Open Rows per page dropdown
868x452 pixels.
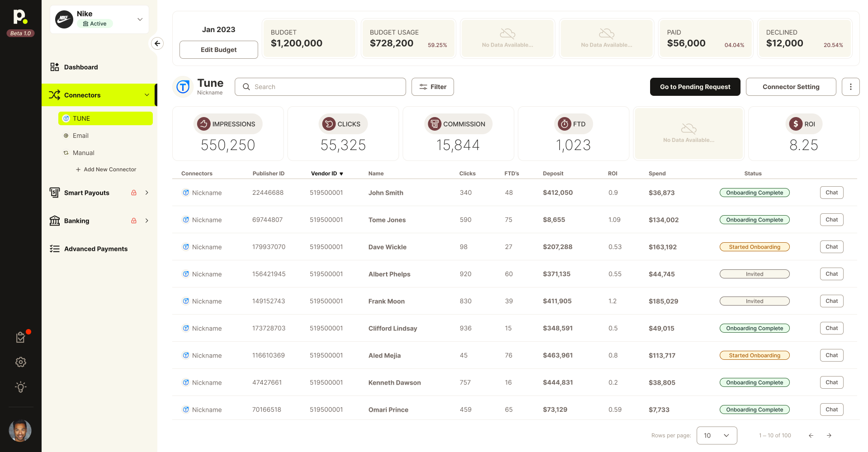(x=717, y=435)
